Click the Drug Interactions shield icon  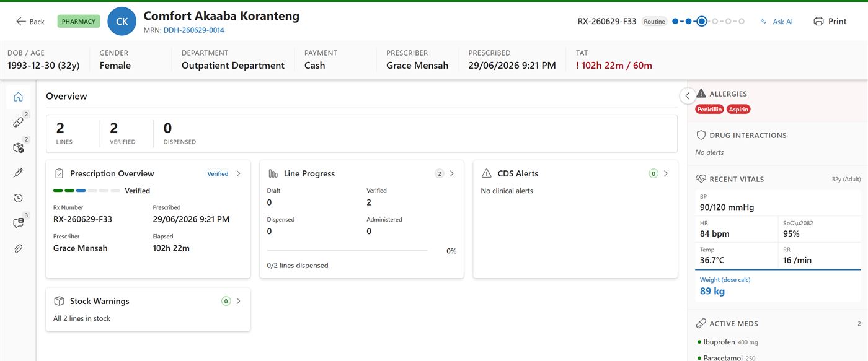point(701,135)
